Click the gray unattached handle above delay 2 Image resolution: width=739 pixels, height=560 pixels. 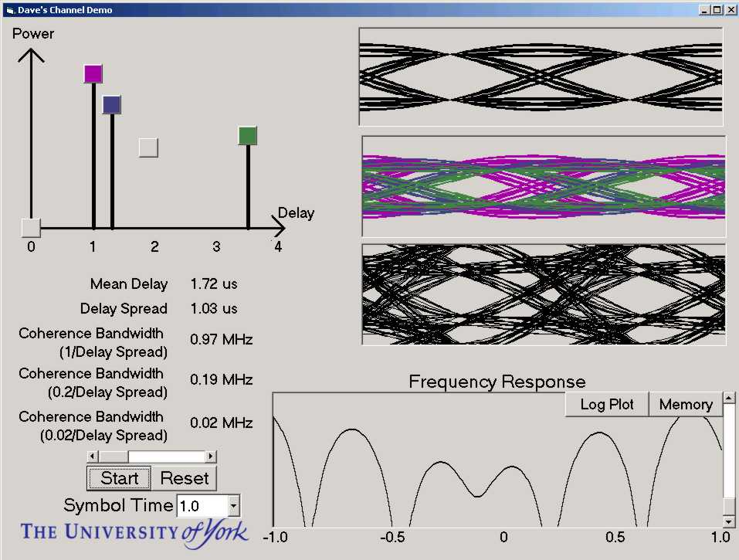coord(148,148)
